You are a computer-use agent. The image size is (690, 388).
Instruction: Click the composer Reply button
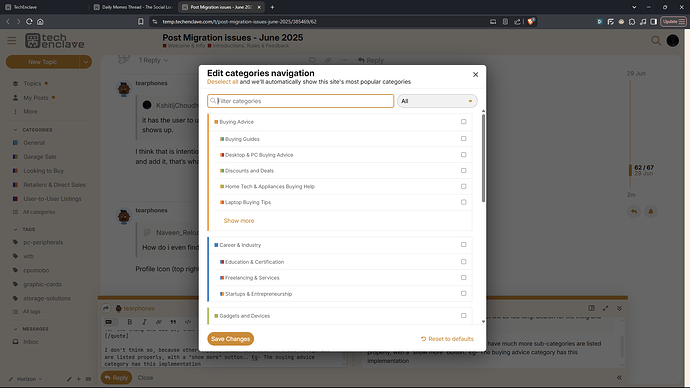coord(117,377)
